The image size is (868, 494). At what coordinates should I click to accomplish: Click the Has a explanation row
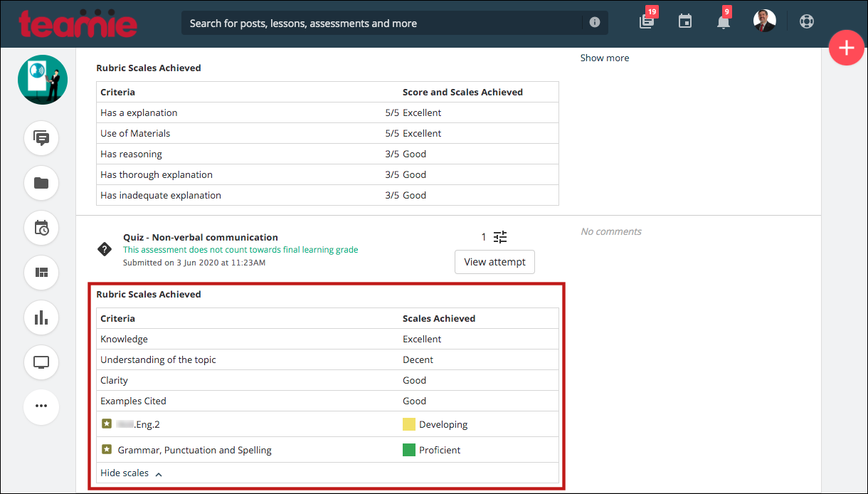[327, 112]
